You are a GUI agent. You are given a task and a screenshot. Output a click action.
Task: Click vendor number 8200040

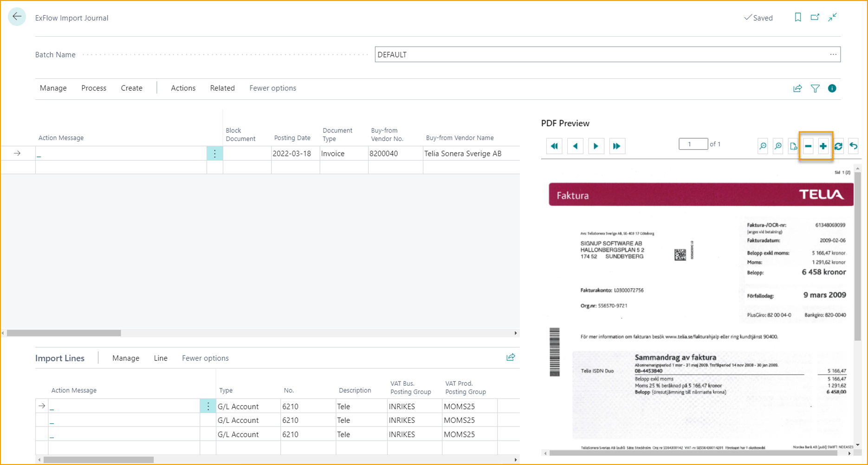click(395, 154)
